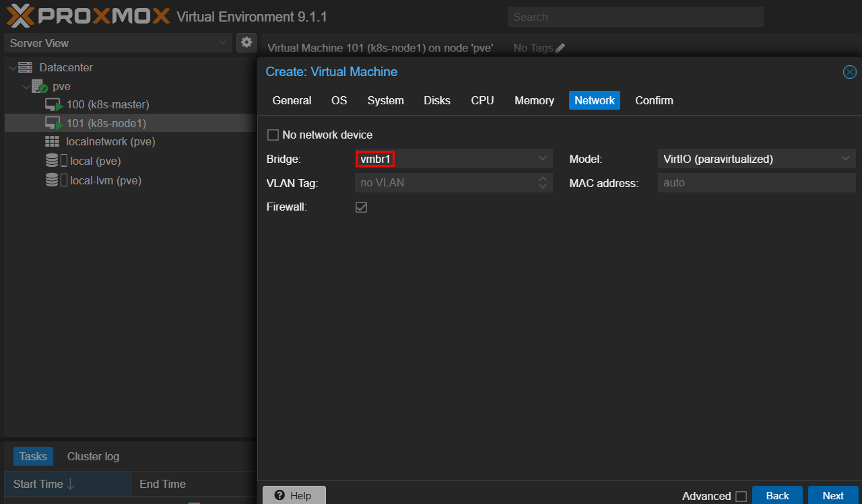The image size is (862, 504).
Task: Switch to the System tab
Action: coord(386,100)
